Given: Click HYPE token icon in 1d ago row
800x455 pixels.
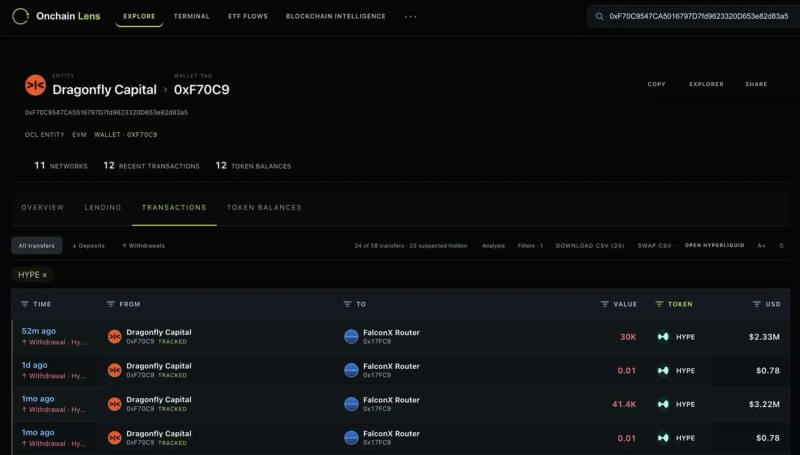Looking at the screenshot, I should pyautogui.click(x=663, y=370).
